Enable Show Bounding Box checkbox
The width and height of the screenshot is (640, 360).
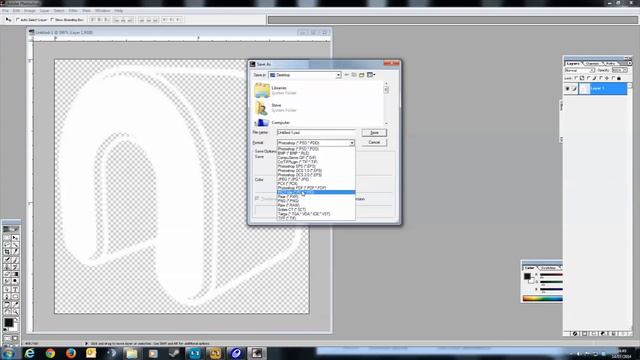click(x=52, y=20)
